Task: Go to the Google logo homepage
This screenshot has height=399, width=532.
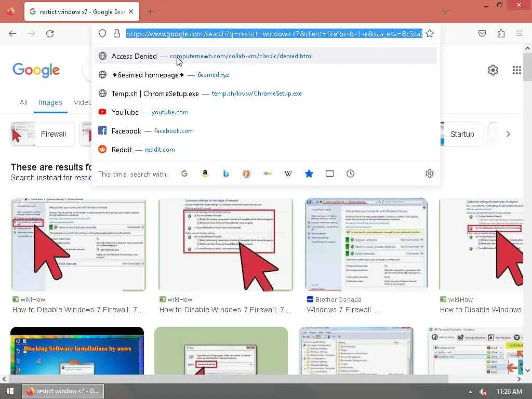Action: coord(36,70)
